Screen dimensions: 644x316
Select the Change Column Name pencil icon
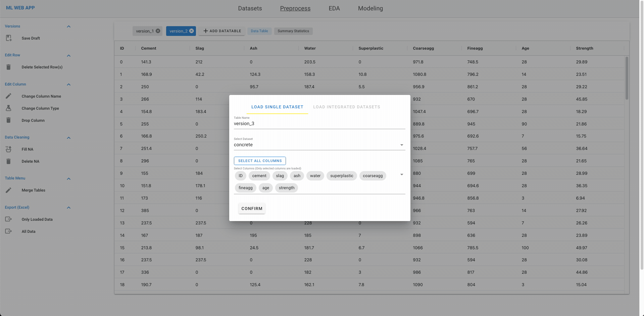point(8,96)
